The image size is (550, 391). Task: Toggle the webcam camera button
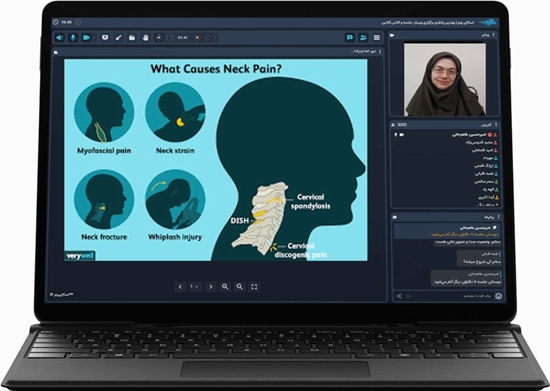[86, 38]
